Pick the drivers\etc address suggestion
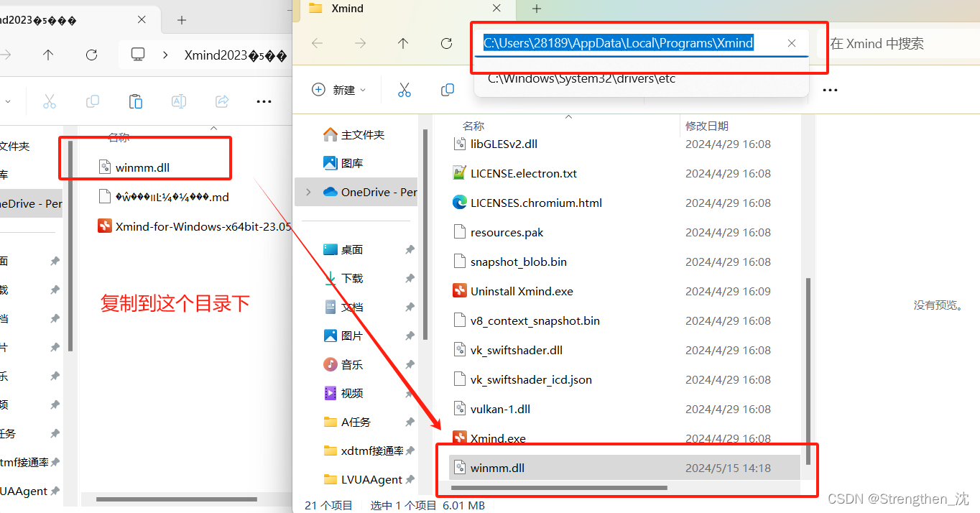This screenshot has height=513, width=980. [581, 78]
